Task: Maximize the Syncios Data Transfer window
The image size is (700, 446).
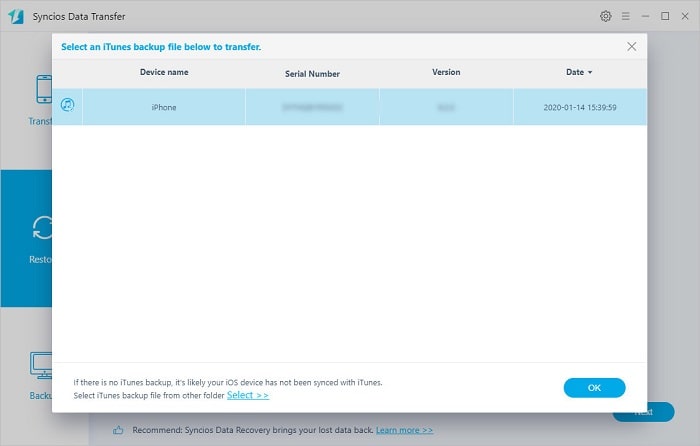Action: [665, 17]
